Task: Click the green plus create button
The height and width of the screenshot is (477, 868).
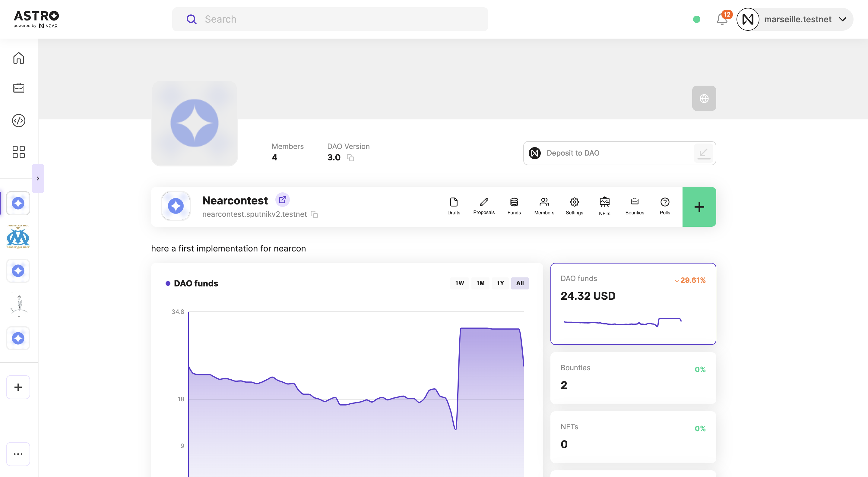Action: [x=699, y=207]
